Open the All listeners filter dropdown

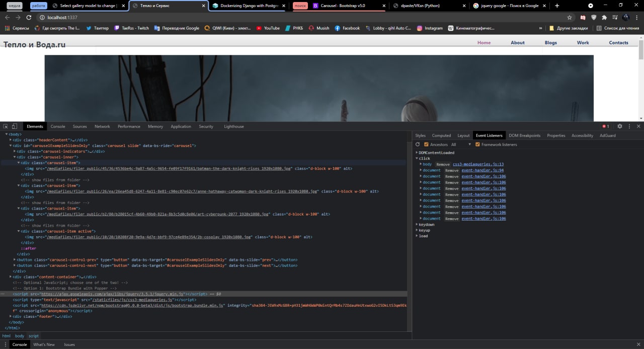coord(460,145)
